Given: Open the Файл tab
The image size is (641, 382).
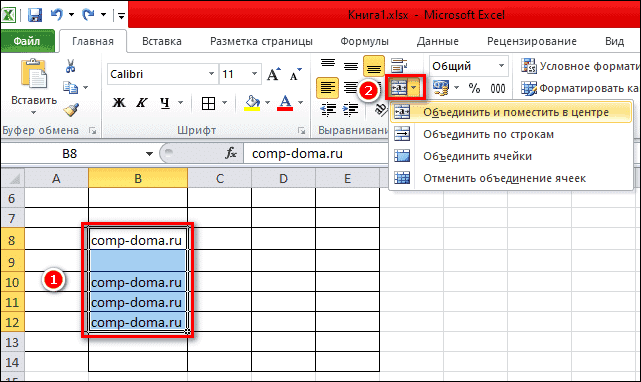Looking at the screenshot, I should click(27, 41).
